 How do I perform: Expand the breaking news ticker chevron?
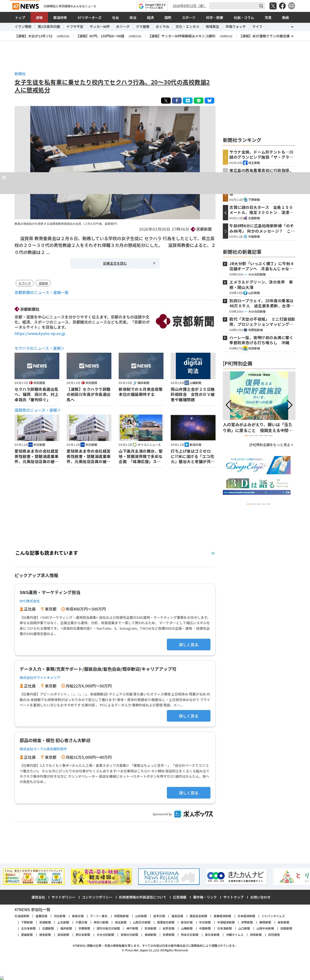click(292, 36)
